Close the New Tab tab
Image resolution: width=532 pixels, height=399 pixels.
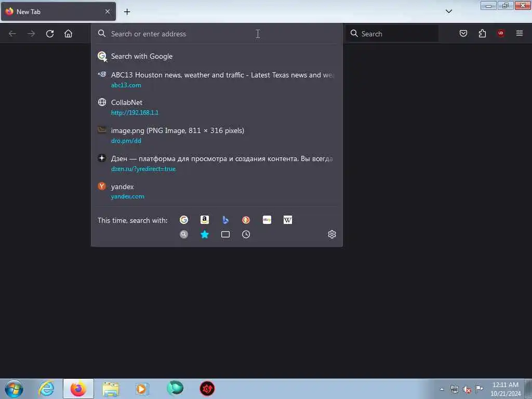coord(108,11)
